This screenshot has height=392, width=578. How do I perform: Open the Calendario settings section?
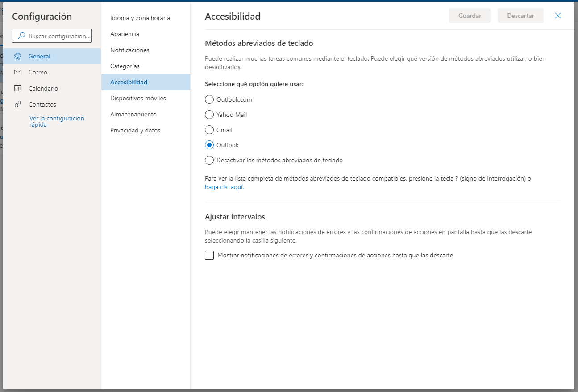click(52, 88)
